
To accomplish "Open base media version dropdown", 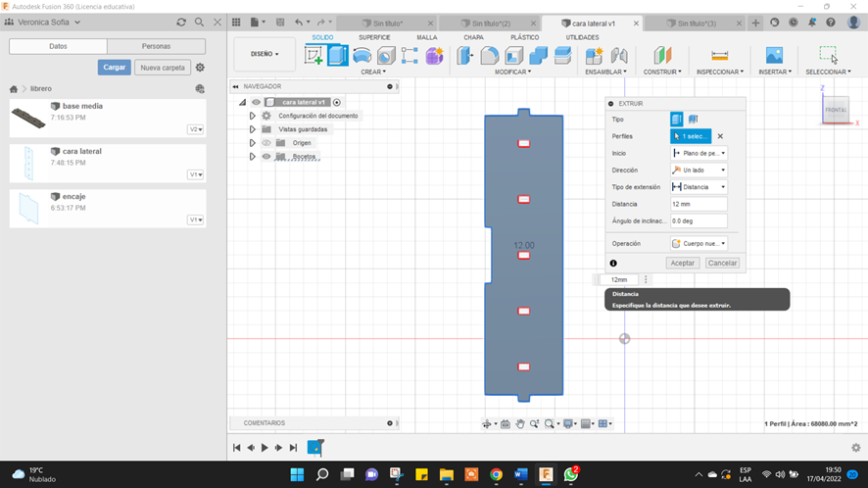I will (195, 129).
